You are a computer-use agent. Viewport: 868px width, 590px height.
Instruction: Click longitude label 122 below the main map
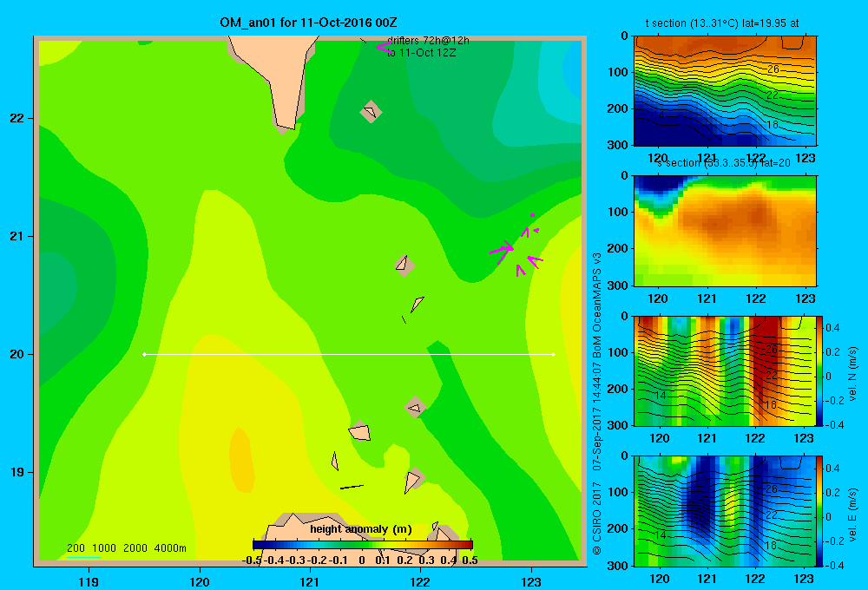[420, 581]
